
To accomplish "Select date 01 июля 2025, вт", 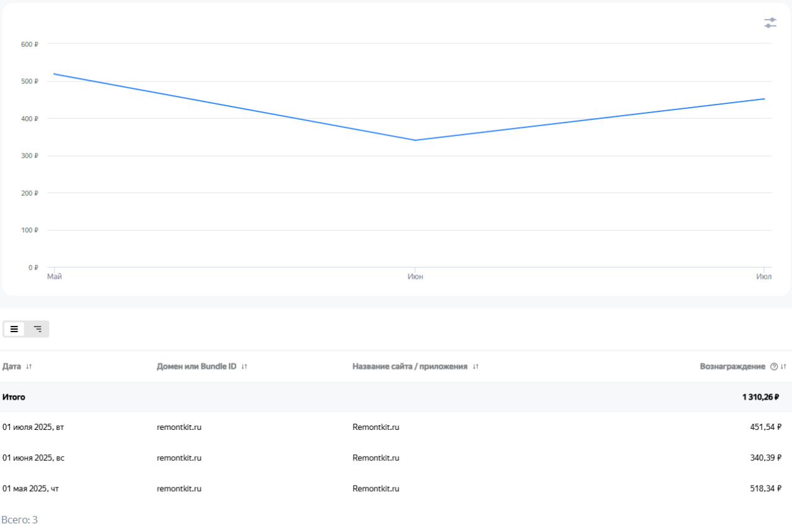I will point(33,427).
